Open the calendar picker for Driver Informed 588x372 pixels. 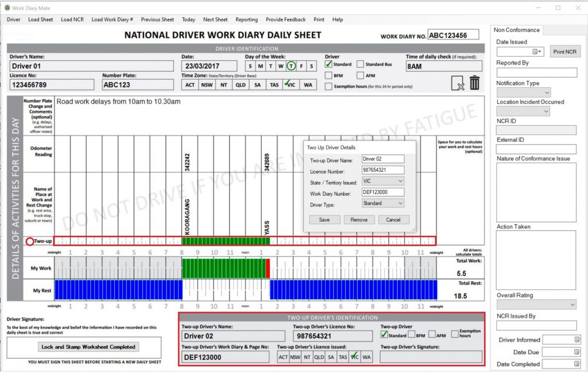click(578, 339)
